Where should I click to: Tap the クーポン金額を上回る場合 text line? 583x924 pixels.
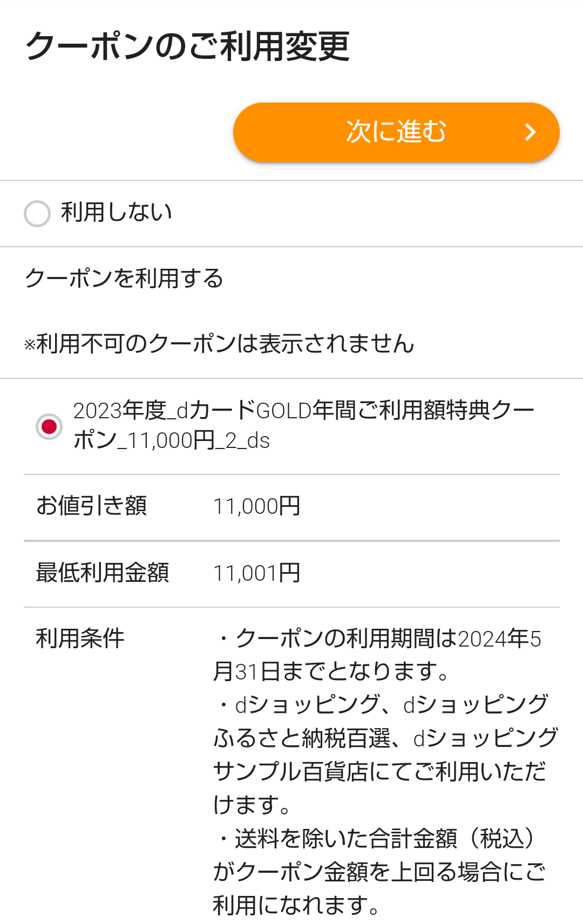pos(379,872)
